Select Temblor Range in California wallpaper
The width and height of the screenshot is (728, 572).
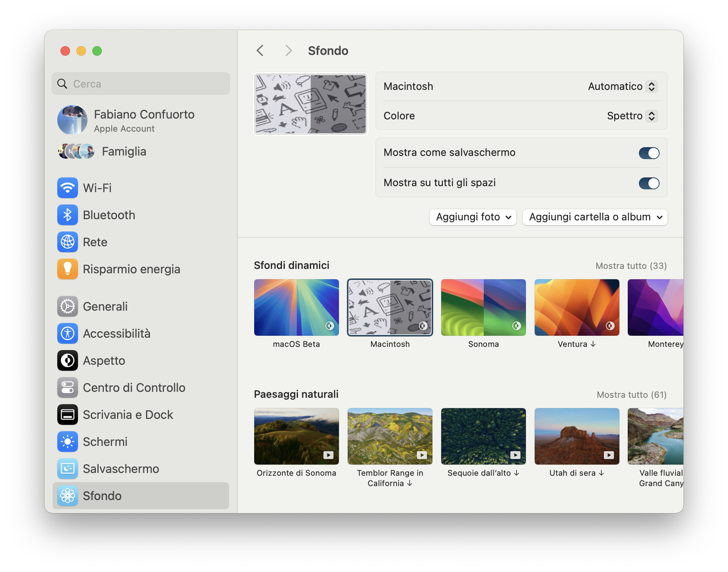(390, 436)
